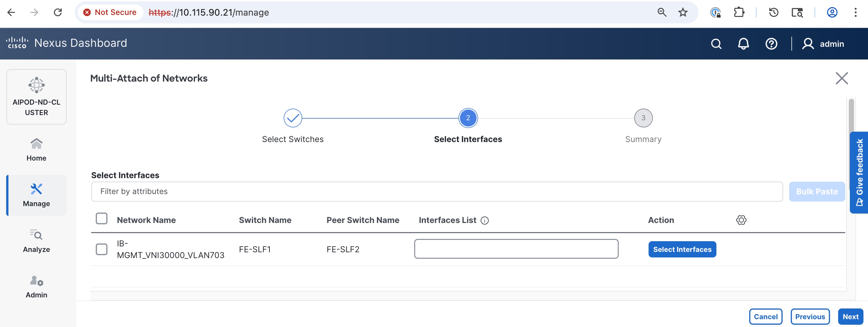Open the AIPOD-ND-CLUSTER cluster selector
This screenshot has width=868, height=327.
(x=36, y=97)
